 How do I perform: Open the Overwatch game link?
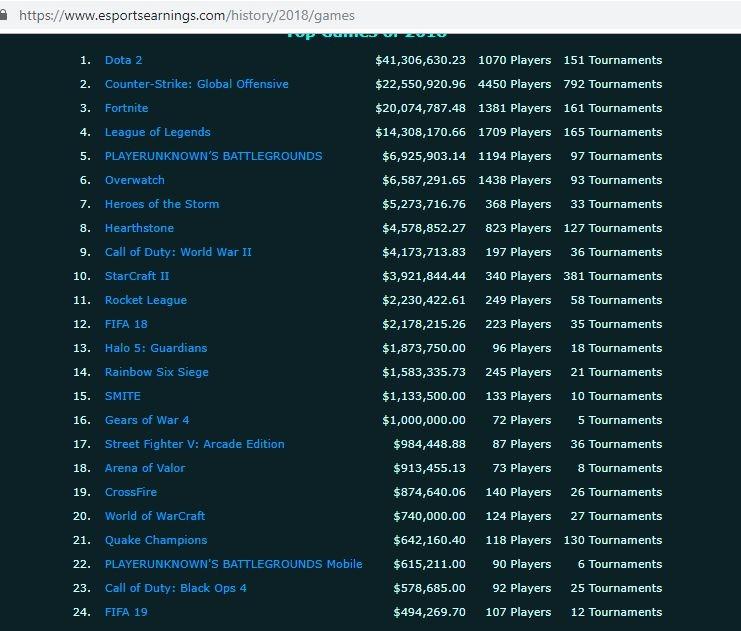[x=135, y=180]
